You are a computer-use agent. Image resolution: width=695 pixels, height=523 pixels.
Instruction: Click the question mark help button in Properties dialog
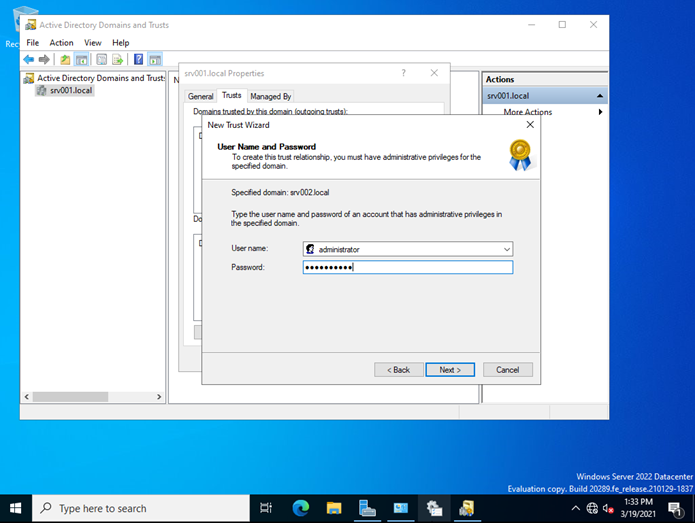[403, 73]
